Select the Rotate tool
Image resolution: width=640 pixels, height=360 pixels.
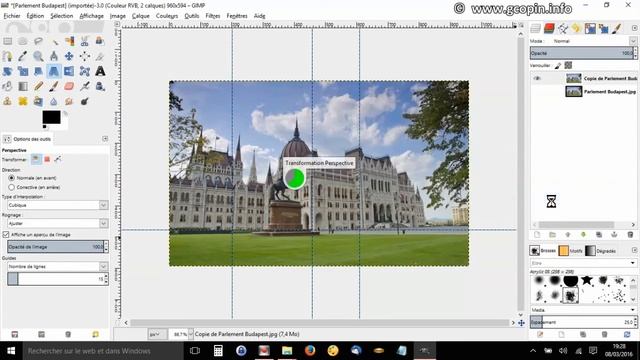7,71
